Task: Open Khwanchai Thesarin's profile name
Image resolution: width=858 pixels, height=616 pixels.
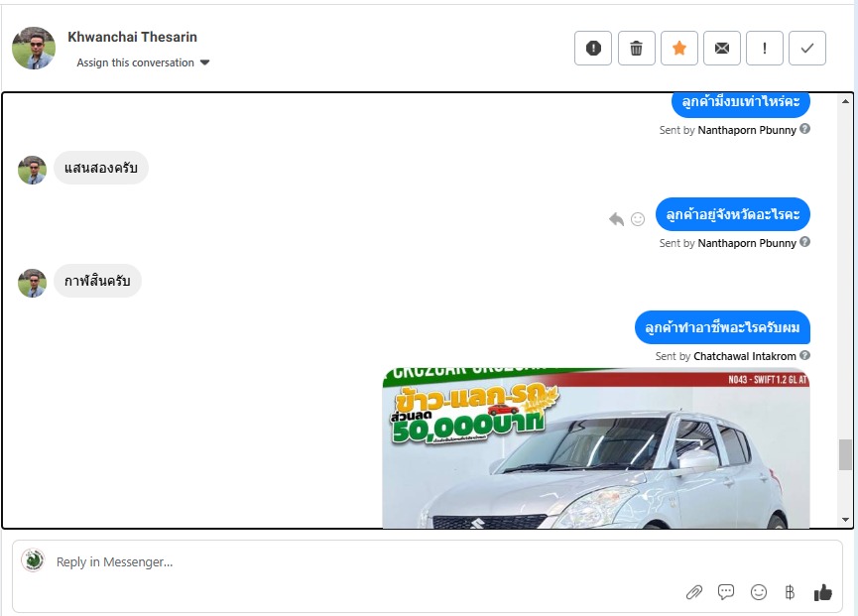Action: [133, 37]
